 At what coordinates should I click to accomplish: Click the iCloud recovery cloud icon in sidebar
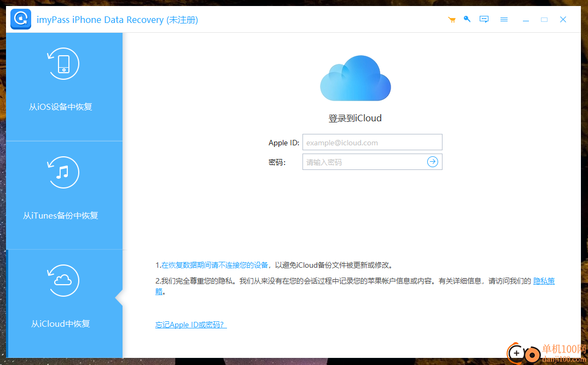coord(63,281)
